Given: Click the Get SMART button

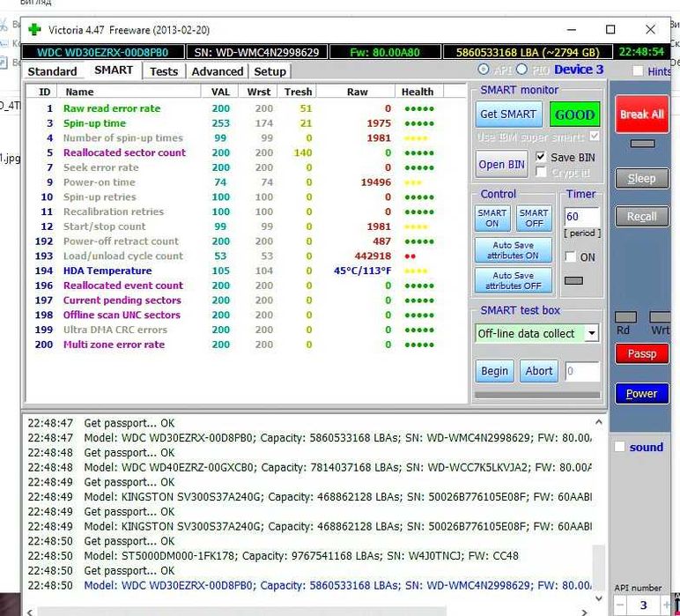Looking at the screenshot, I should (x=508, y=114).
